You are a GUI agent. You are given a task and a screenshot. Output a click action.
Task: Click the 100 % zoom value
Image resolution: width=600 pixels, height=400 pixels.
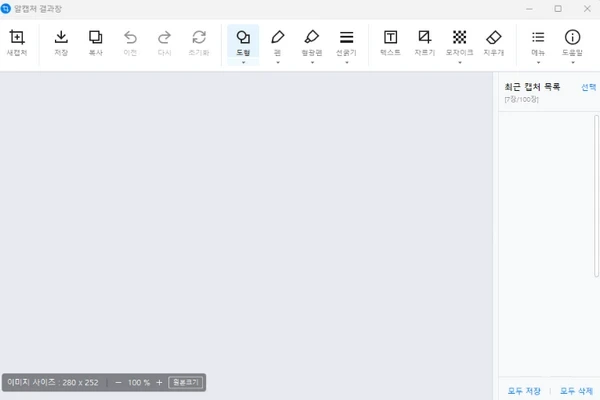point(139,382)
